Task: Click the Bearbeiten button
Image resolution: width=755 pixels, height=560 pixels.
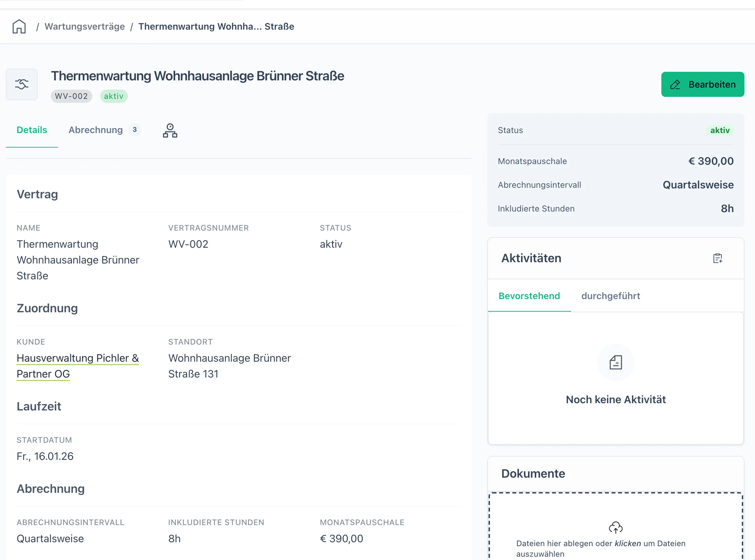Action: [703, 84]
